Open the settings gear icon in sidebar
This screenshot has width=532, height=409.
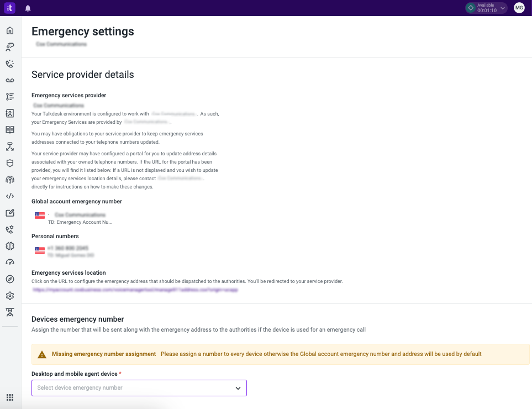coord(10,296)
